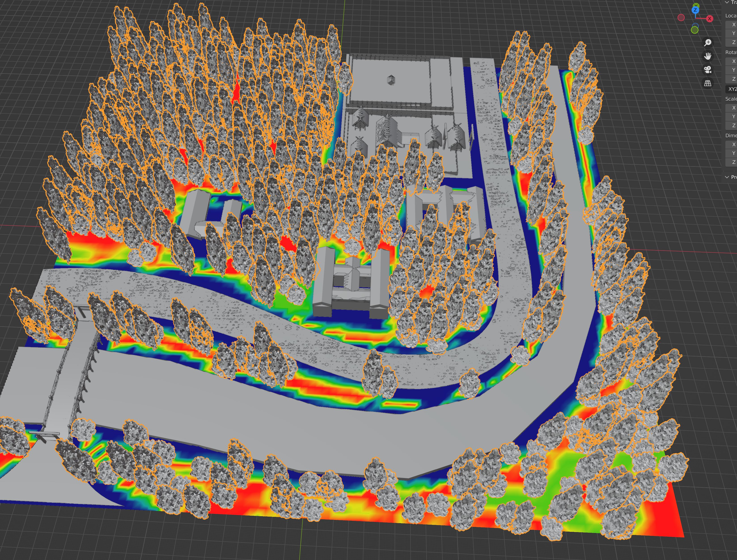The image size is (737, 560).
Task: Click the Location Y field
Action: pyautogui.click(x=731, y=33)
